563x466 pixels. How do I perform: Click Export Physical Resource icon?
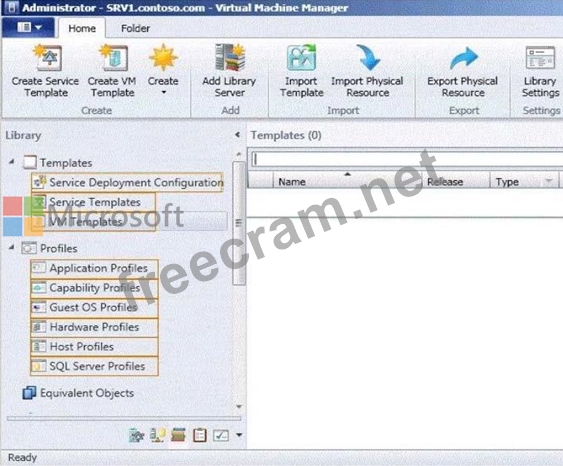(464, 58)
